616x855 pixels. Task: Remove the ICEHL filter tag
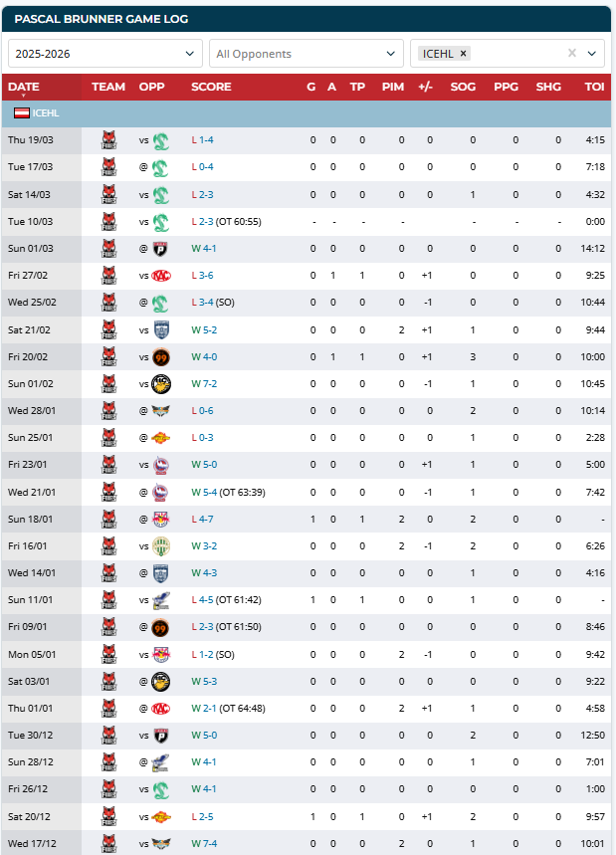463,54
